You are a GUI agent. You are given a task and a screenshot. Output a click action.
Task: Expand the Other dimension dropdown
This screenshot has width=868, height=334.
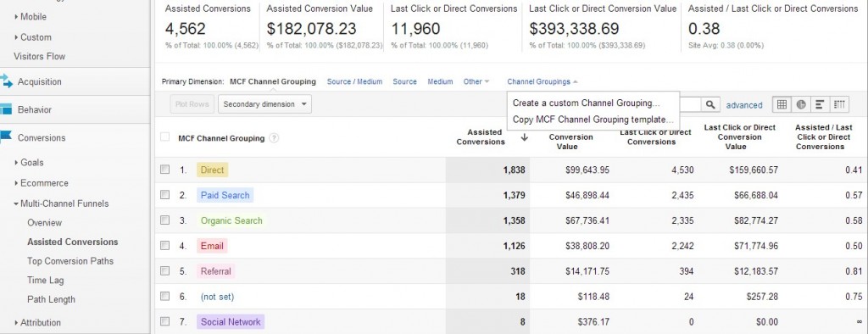click(x=476, y=81)
